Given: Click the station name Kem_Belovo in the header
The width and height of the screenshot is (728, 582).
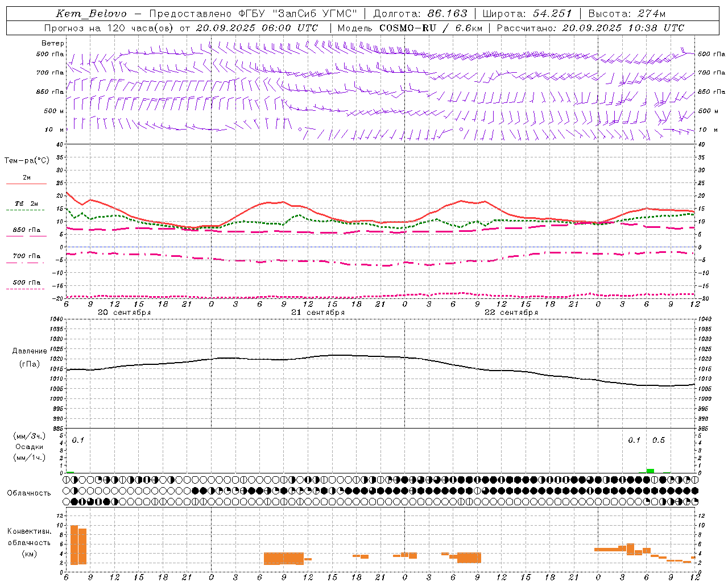Looking at the screenshot, I should [x=91, y=14].
